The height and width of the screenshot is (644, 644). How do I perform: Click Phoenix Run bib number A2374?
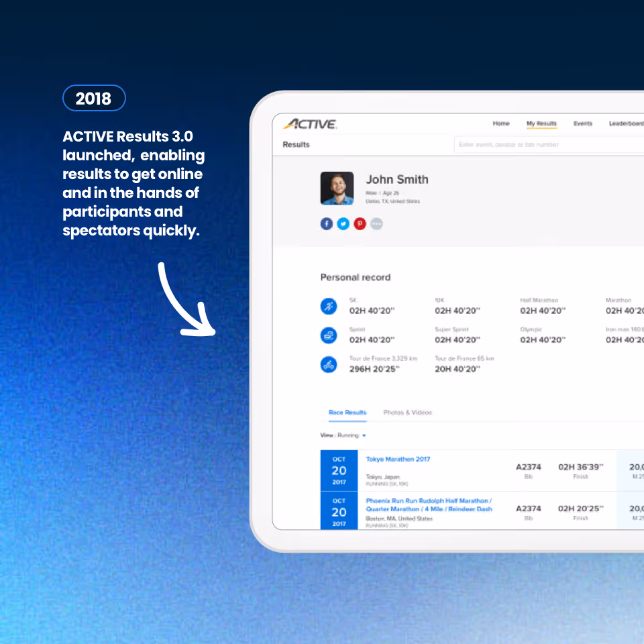tap(528, 508)
